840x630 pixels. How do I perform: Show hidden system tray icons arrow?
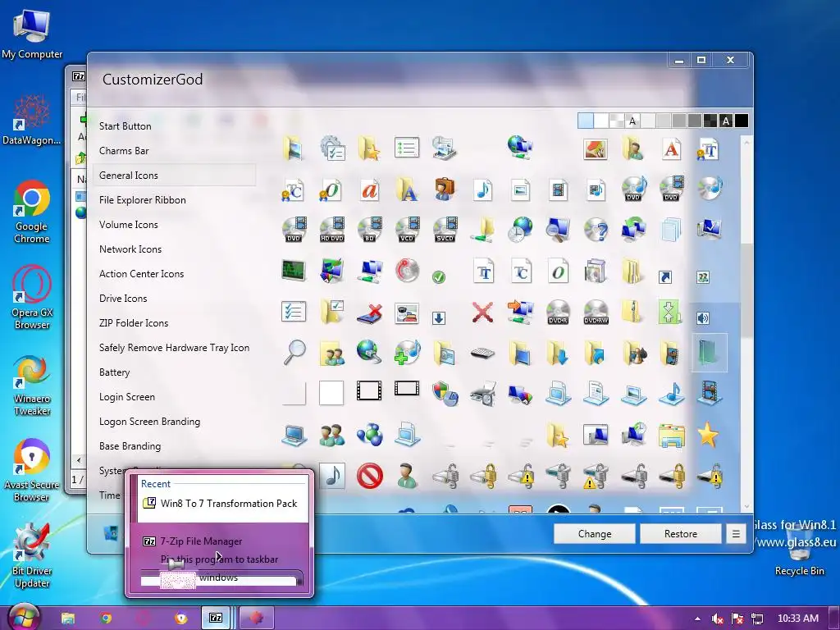click(697, 619)
